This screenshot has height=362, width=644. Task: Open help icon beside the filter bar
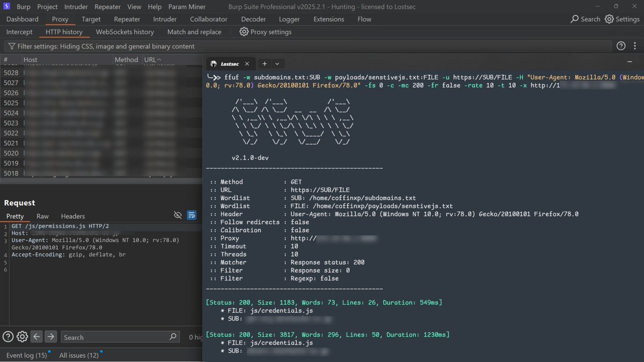tap(621, 46)
